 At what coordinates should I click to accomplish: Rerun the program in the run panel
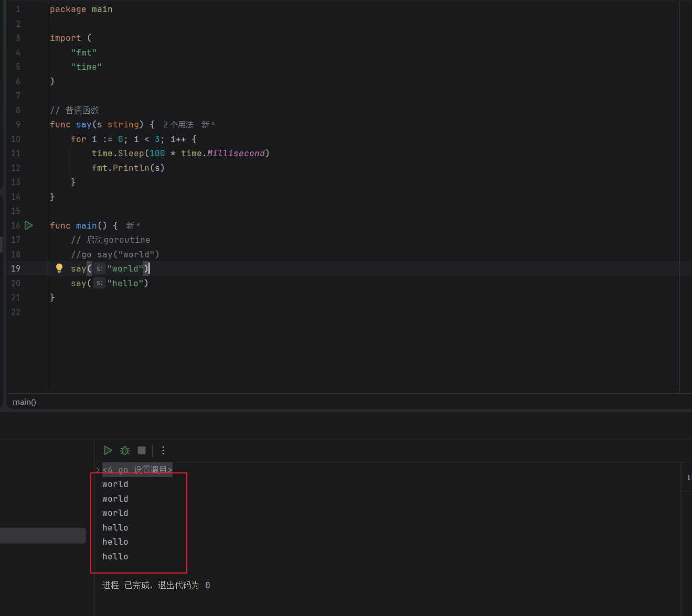tap(108, 450)
